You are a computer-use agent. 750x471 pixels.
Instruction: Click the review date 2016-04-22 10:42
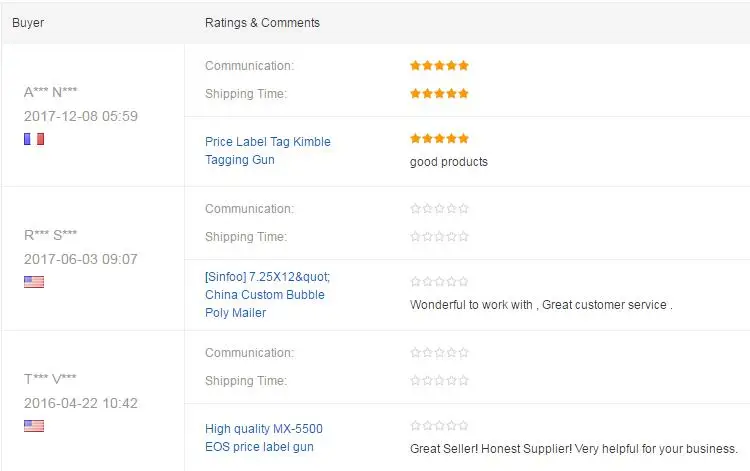[x=81, y=404]
